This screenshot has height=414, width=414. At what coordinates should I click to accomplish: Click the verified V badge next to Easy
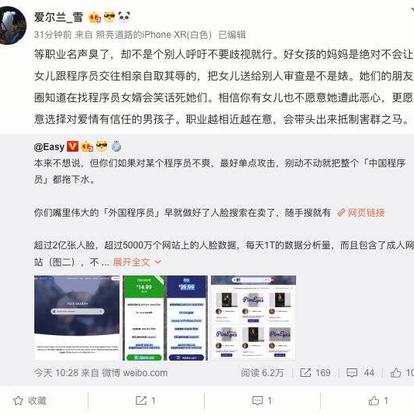pos(73,146)
